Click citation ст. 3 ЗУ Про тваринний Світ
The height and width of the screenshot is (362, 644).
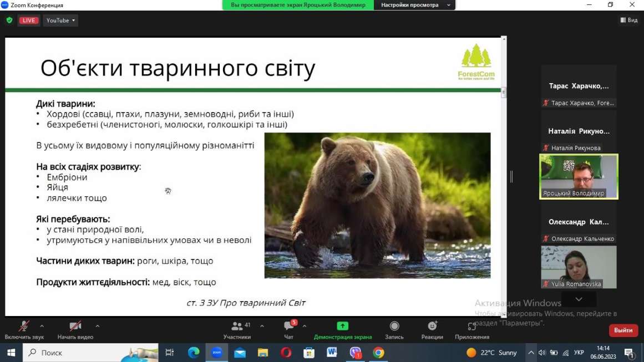tap(246, 303)
